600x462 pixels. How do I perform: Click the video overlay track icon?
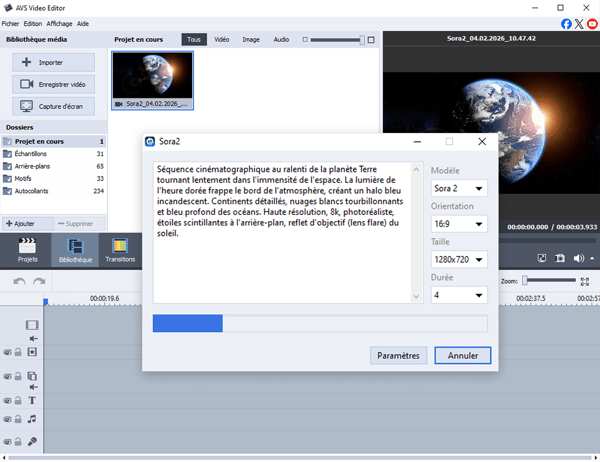tap(32, 376)
